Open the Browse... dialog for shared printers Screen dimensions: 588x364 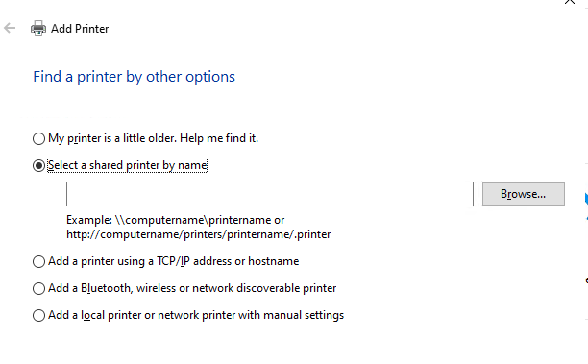[x=523, y=194]
